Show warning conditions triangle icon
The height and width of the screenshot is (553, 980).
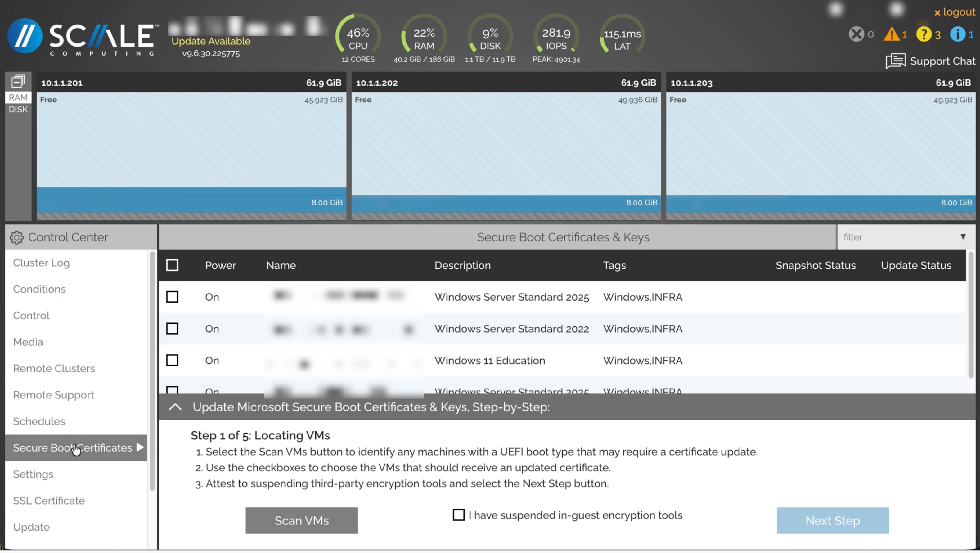891,34
